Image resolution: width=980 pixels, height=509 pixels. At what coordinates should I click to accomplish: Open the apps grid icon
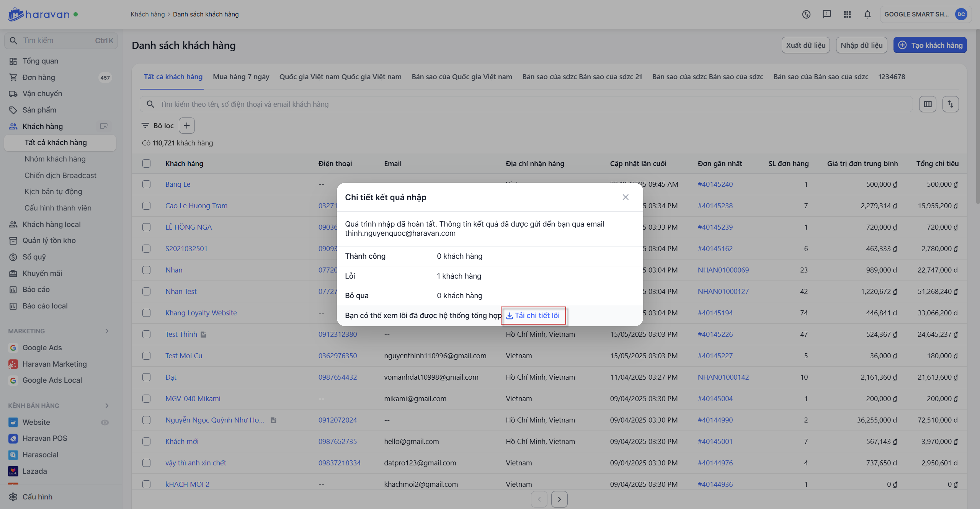tap(847, 15)
